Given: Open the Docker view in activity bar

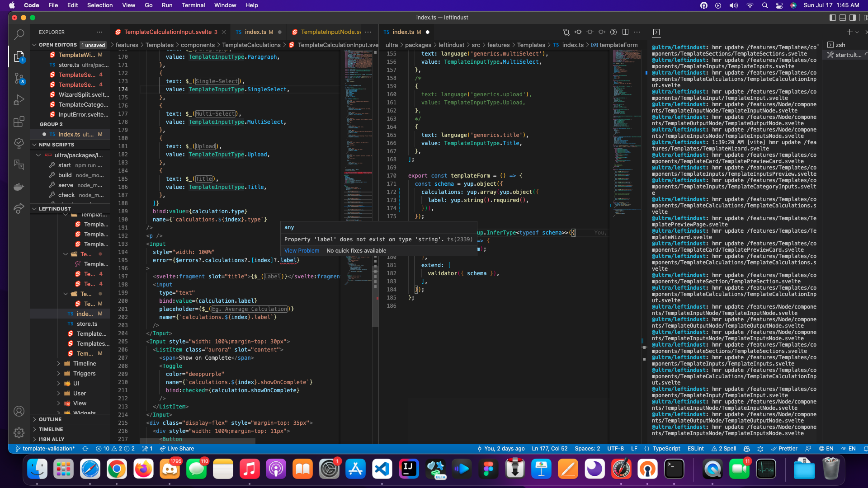Looking at the screenshot, I should point(19,187).
